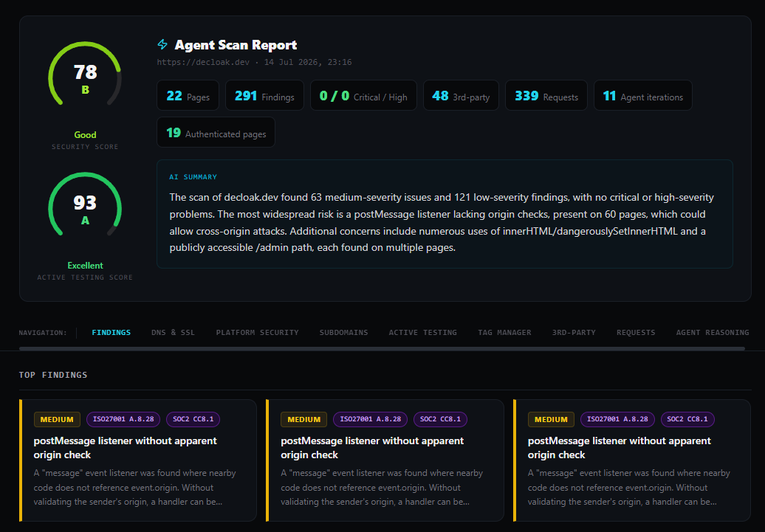Click ISO27001 A.8.28 tag on first finding card

click(x=123, y=419)
